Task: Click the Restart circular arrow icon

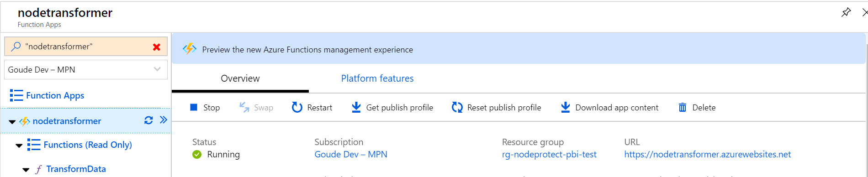Action: (x=297, y=107)
